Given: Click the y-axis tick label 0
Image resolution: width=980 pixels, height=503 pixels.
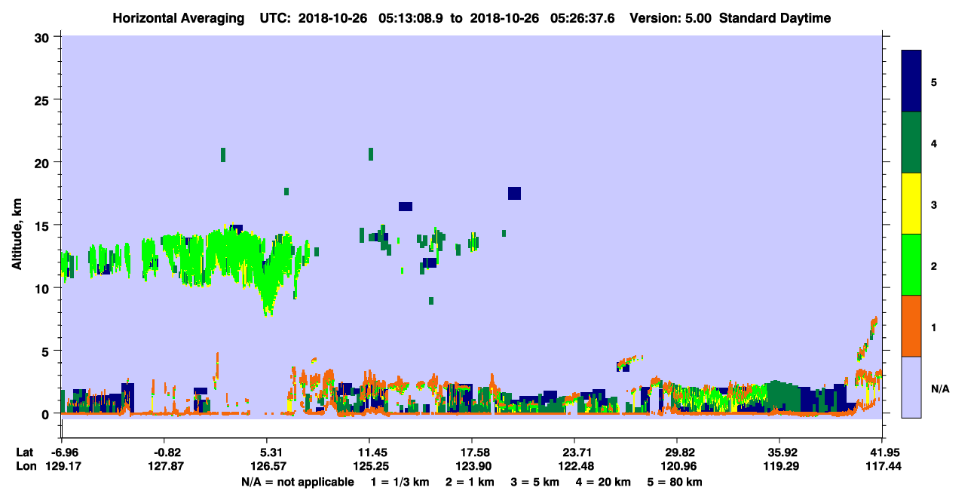Looking at the screenshot, I should pyautogui.click(x=47, y=414).
